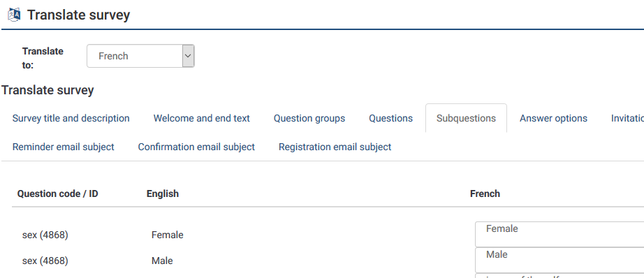The width and height of the screenshot is (644, 278).
Task: Open the Translate to language dropdown
Action: click(140, 56)
